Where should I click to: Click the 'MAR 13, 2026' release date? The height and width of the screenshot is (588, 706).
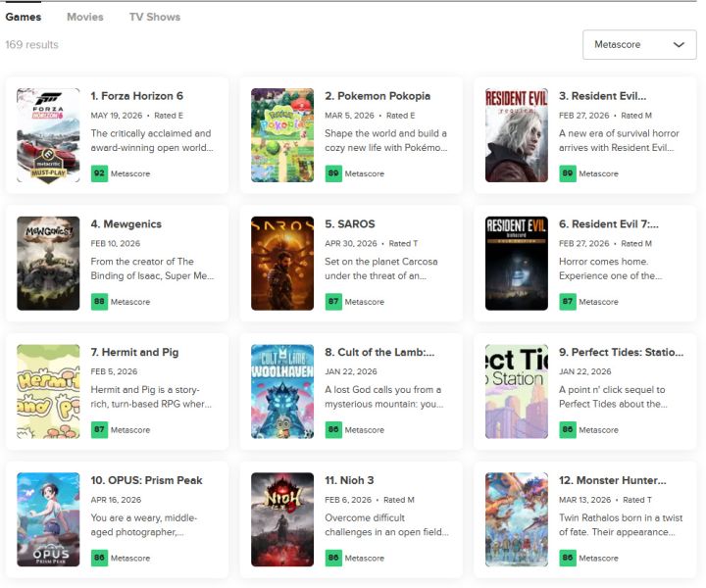click(x=584, y=500)
